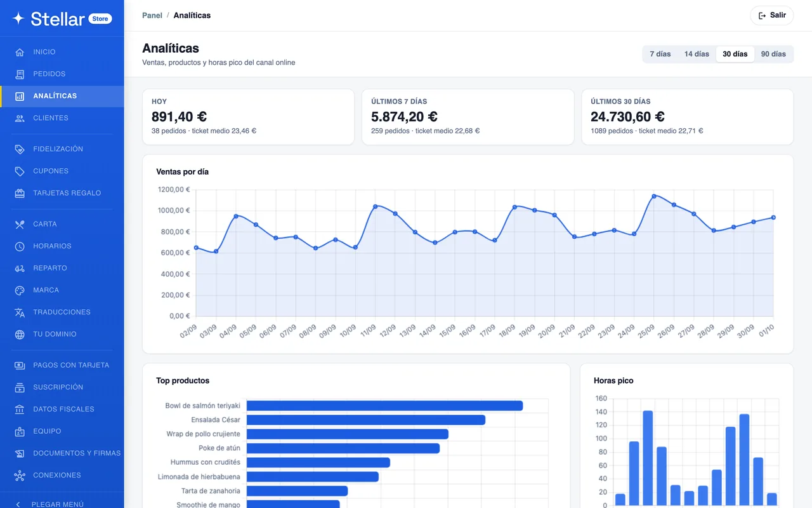Click the Tarjetas Regalo gift icon
This screenshot has height=508, width=812.
pos(20,193)
